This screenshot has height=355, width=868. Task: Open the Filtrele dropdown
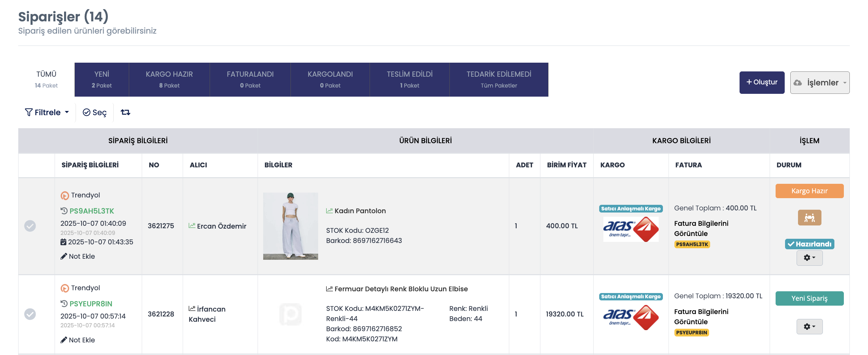(x=47, y=112)
